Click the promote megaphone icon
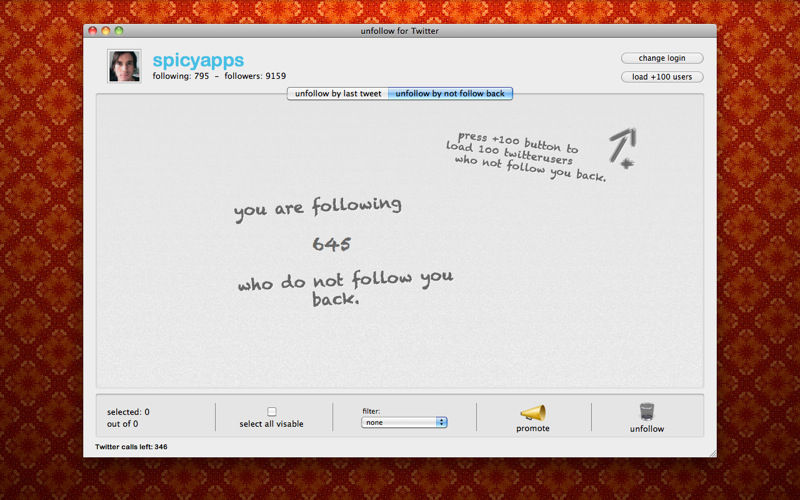Image resolution: width=800 pixels, height=500 pixels. point(532,412)
